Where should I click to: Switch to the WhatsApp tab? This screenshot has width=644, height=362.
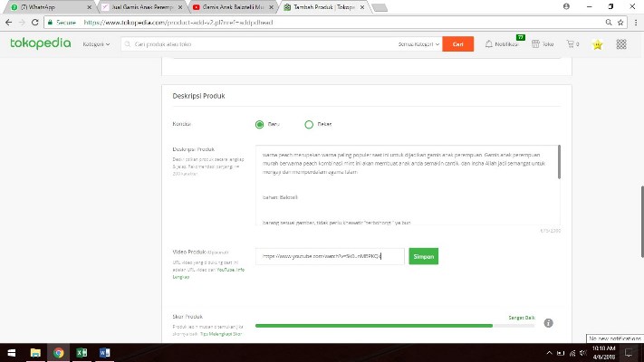click(49, 7)
